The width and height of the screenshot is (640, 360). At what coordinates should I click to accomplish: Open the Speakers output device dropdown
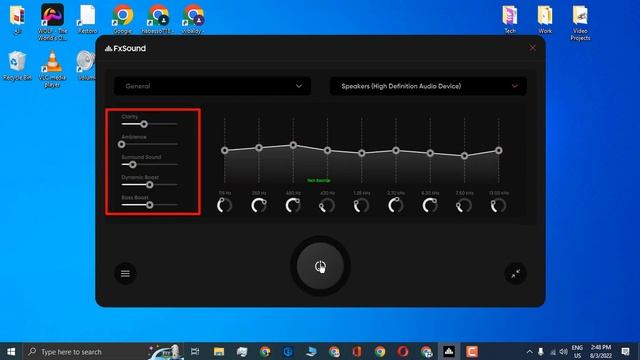(x=428, y=86)
